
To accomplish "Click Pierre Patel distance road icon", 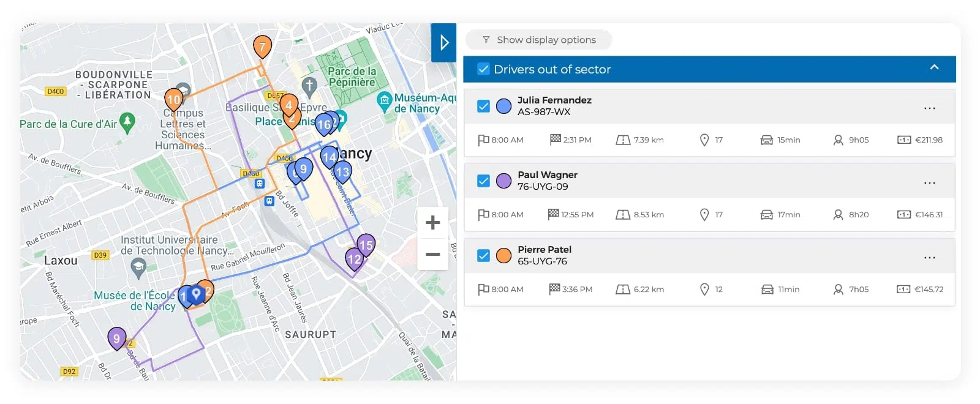I will [x=623, y=290].
